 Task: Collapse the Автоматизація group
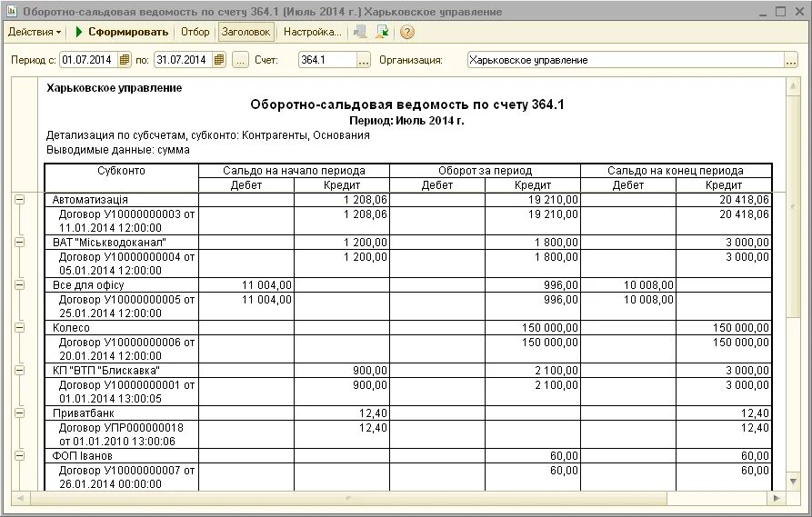coord(20,200)
